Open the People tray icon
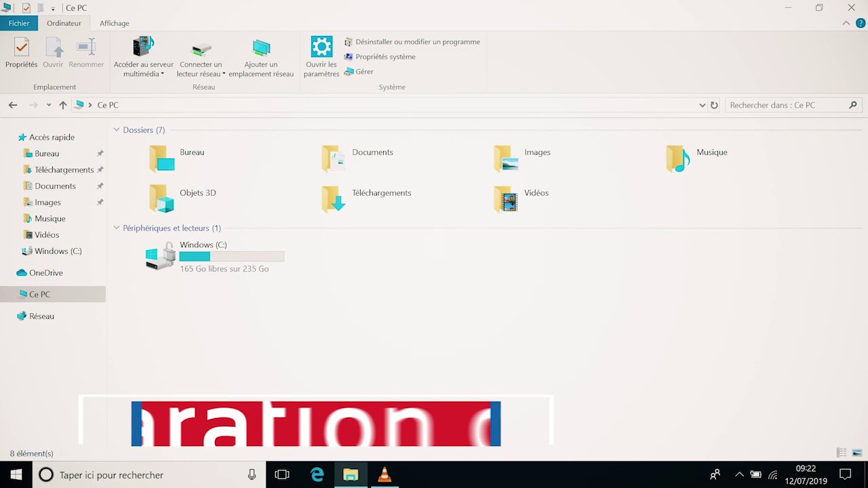The height and width of the screenshot is (488, 868). click(x=715, y=475)
